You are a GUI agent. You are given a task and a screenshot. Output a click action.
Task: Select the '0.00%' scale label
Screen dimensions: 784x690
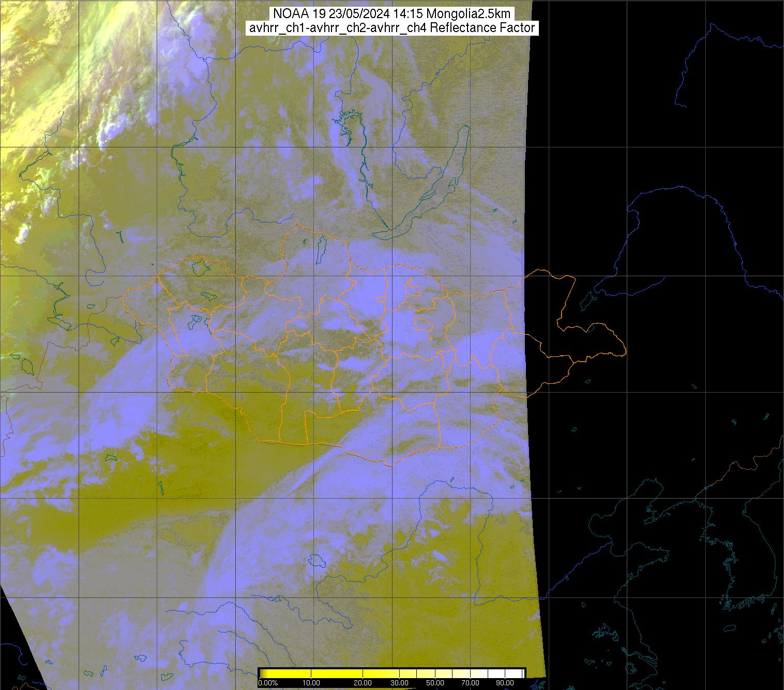coord(268,684)
